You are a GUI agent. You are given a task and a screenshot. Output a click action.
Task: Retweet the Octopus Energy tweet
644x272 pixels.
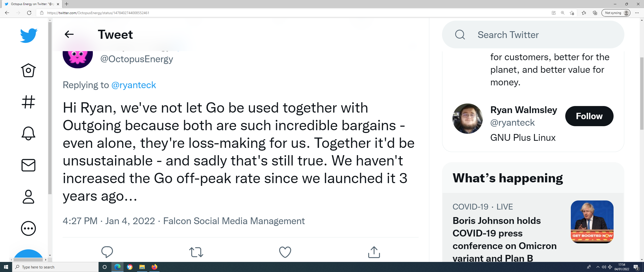196,252
